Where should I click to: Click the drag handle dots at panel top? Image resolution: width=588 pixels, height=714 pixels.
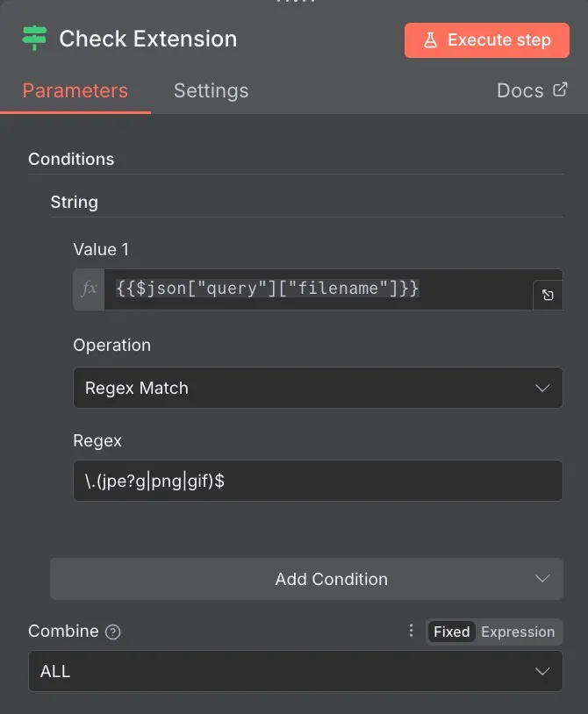pyautogui.click(x=294, y=3)
